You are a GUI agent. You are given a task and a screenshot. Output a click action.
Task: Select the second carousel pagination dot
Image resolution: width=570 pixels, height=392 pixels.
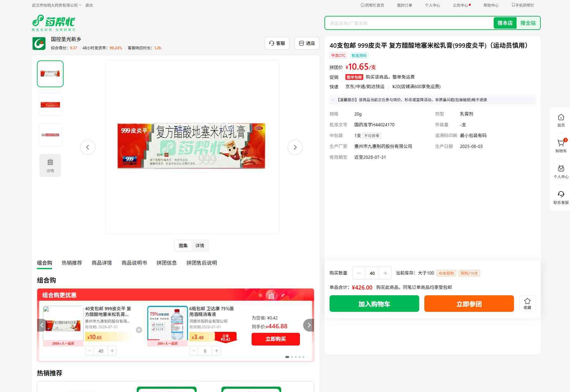pos(292,357)
